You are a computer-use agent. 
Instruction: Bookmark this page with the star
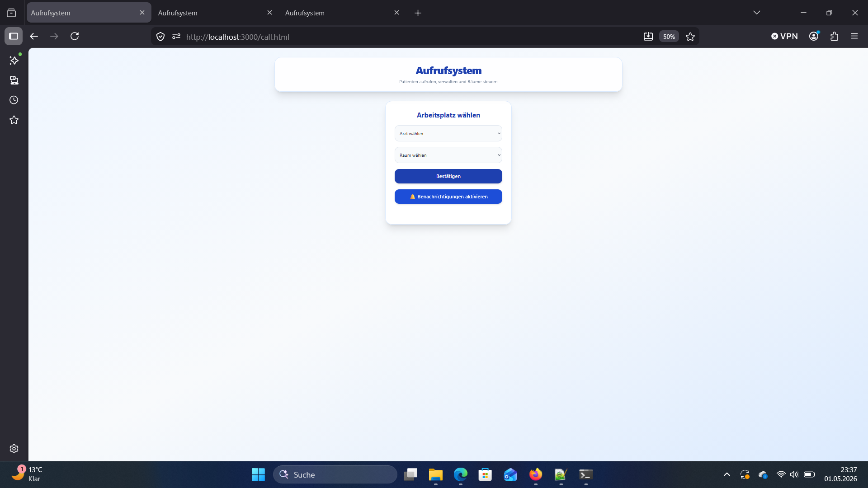click(x=690, y=37)
